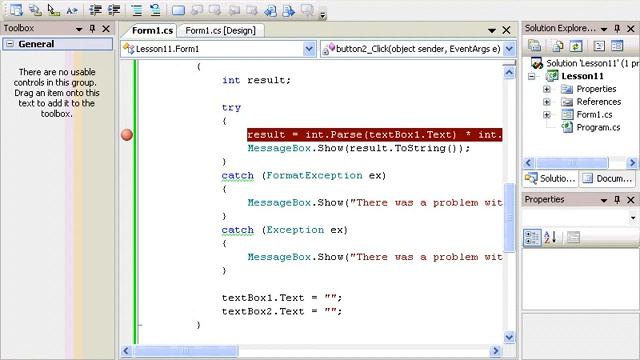Screen dimensions: 640x360
Task: Switch to the Form1.cs code tab
Action: coord(152,31)
